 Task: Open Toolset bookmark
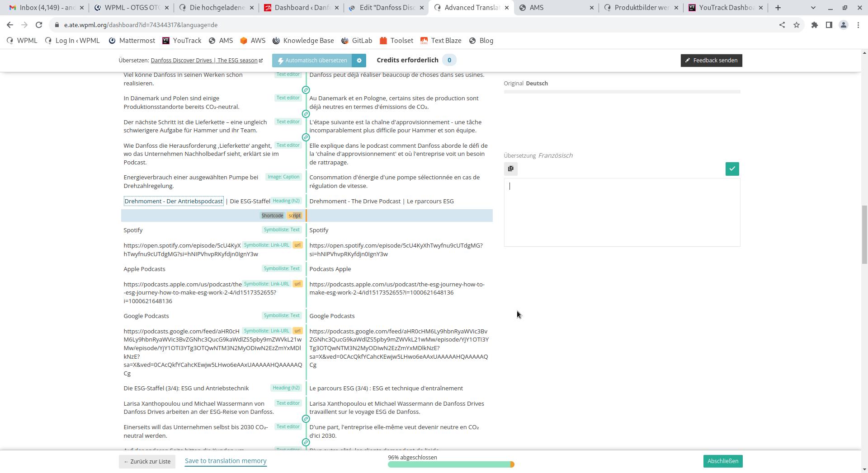pyautogui.click(x=396, y=41)
